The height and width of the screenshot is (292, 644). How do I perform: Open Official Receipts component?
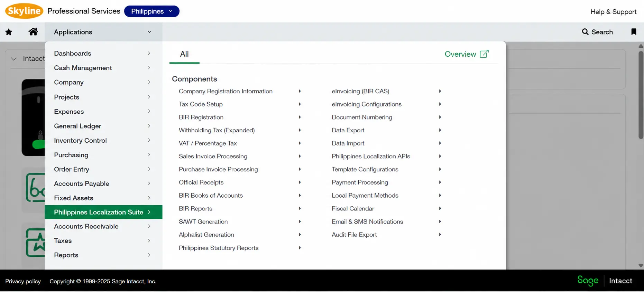[x=201, y=182]
